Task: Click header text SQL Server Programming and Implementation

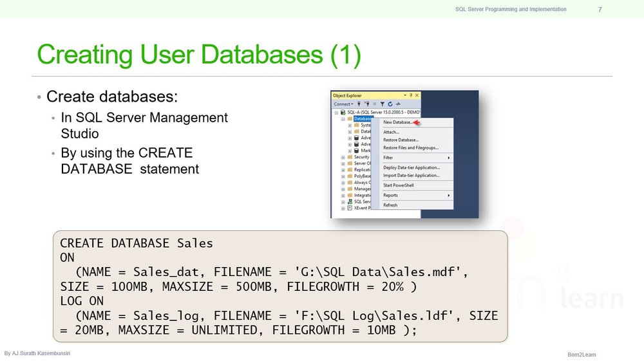Action: (511, 9)
